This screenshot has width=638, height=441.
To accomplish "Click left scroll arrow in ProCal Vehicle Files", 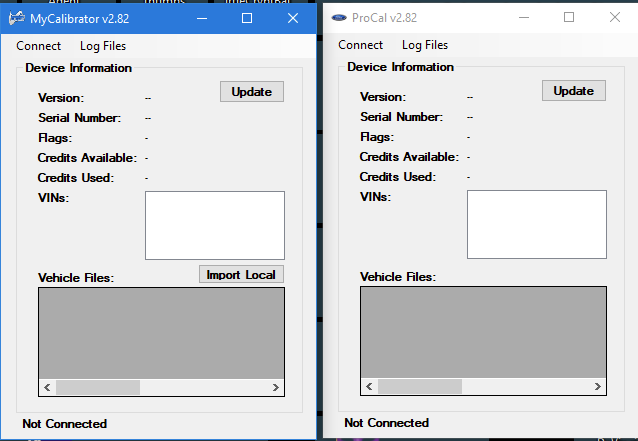I will (369, 386).
